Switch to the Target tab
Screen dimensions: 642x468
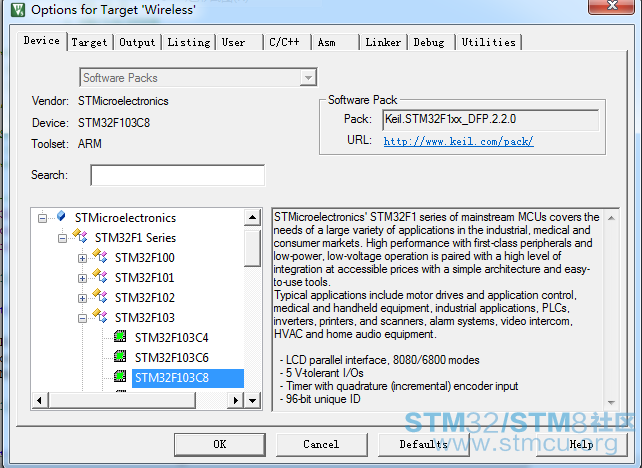click(89, 43)
